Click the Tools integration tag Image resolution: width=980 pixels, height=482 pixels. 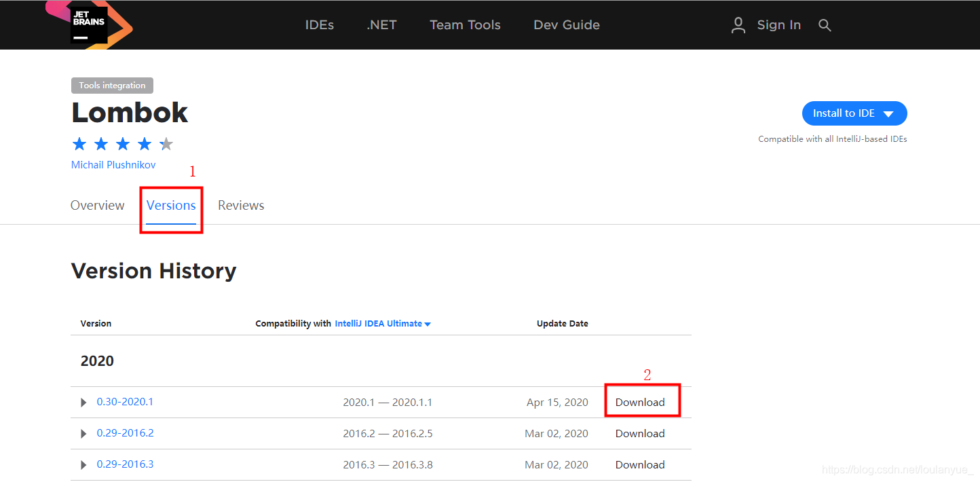(x=112, y=86)
